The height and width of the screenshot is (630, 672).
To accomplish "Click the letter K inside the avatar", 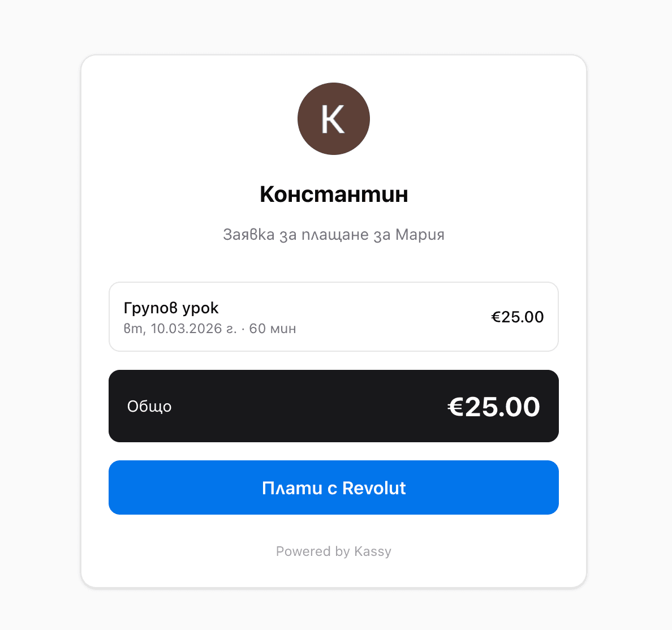I will click(333, 118).
